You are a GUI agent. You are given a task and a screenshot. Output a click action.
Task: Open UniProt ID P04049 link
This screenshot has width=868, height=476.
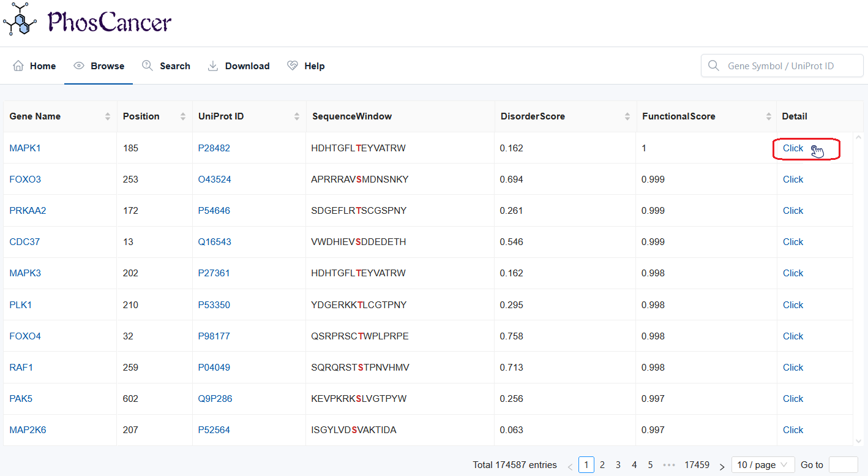tap(214, 368)
